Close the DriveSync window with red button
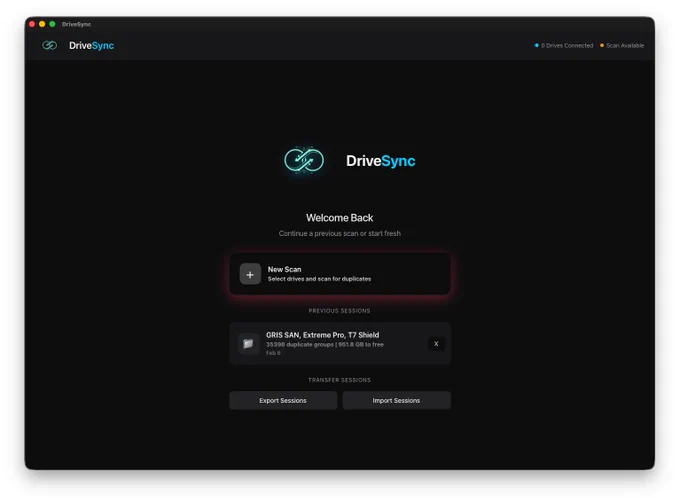680x503 pixels. click(x=32, y=24)
